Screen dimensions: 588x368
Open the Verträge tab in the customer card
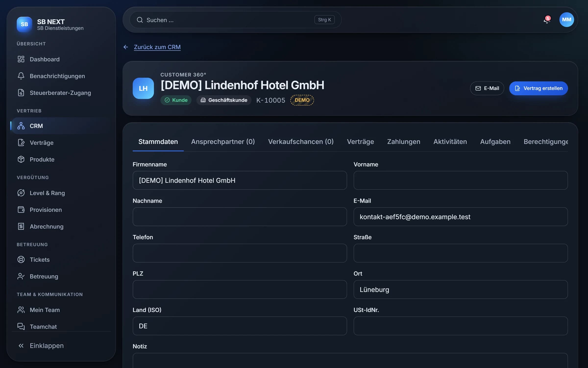pyautogui.click(x=360, y=142)
